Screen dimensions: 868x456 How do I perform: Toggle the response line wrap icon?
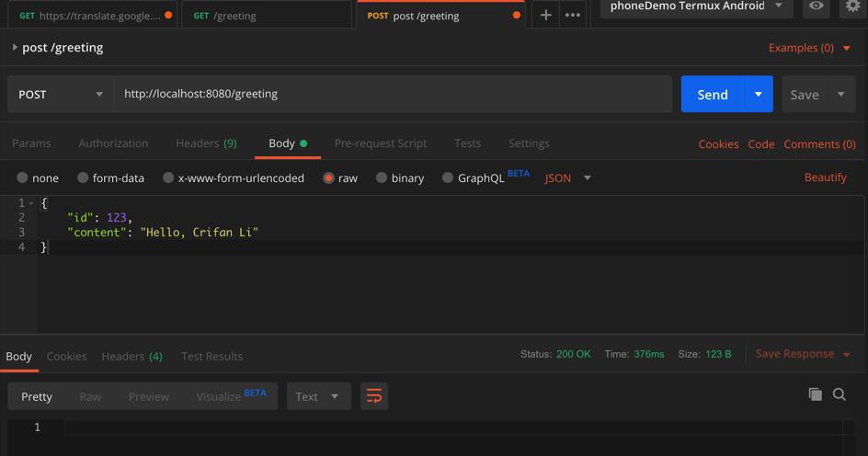click(374, 396)
